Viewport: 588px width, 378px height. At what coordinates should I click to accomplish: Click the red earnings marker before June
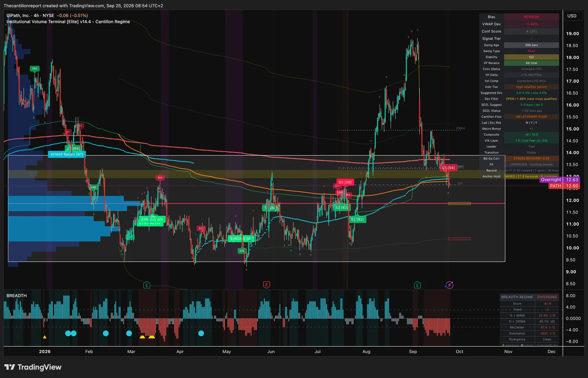click(266, 285)
